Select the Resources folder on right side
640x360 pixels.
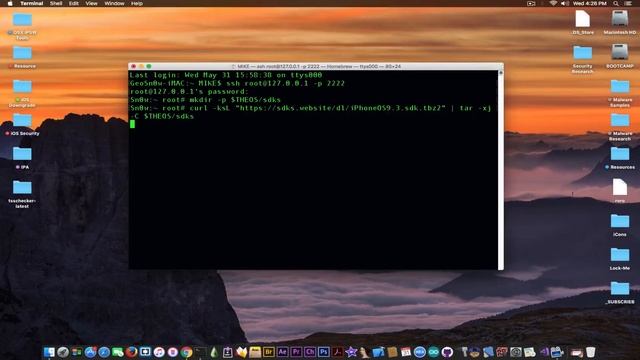point(620,158)
